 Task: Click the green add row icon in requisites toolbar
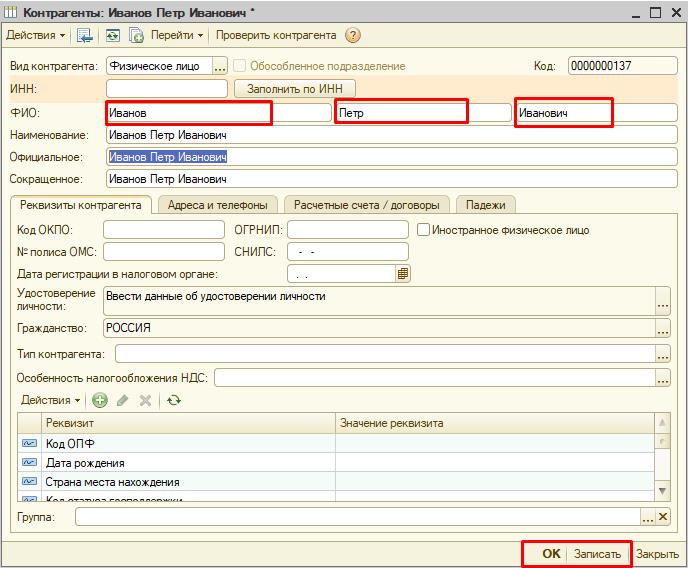point(100,400)
